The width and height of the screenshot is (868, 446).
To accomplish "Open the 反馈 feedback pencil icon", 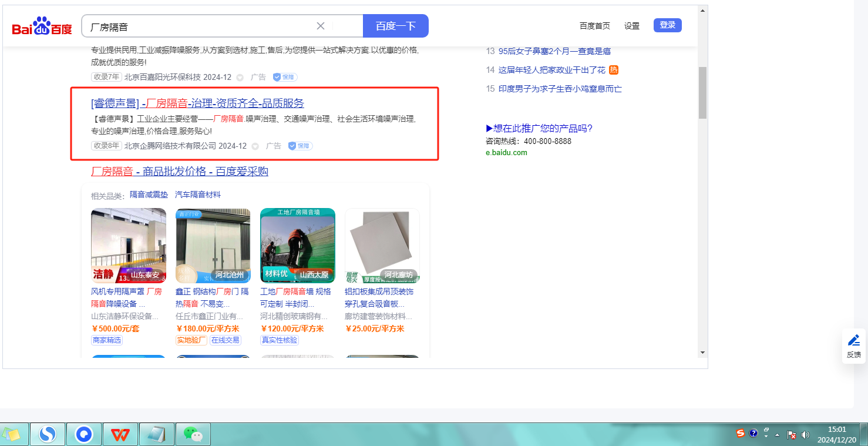I will tap(853, 340).
